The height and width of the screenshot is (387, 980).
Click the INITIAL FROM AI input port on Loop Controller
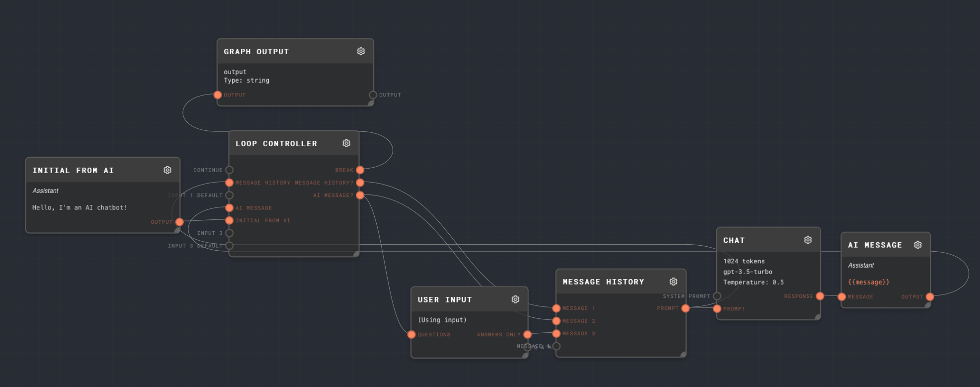pos(229,220)
